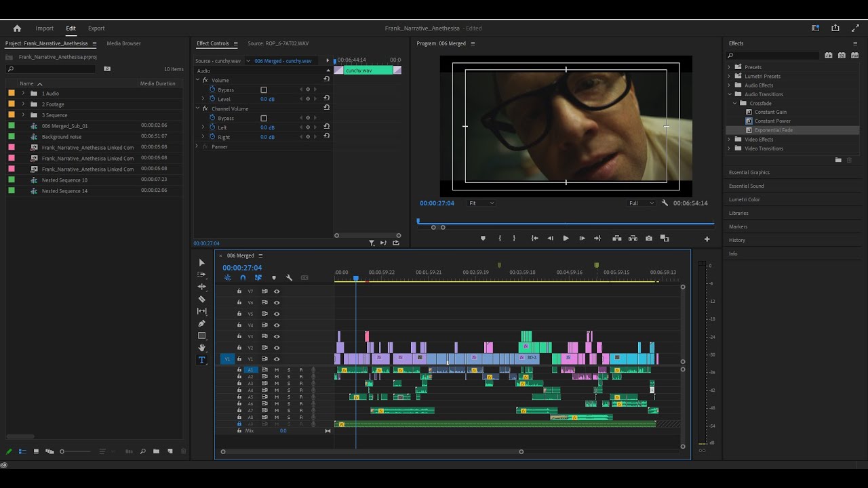Viewport: 868px width, 488px height.
Task: Collapse the Audio Transitions folder
Action: (x=730, y=94)
